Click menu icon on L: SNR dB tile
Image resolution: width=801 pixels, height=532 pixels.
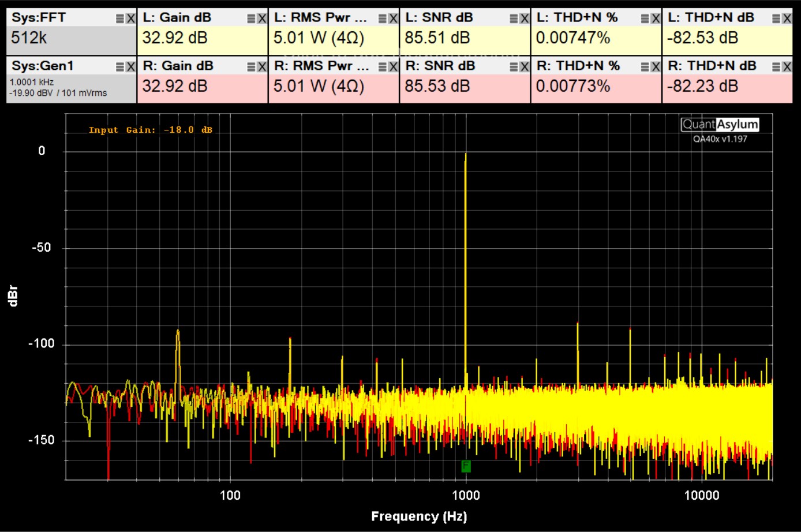pyautogui.click(x=514, y=18)
